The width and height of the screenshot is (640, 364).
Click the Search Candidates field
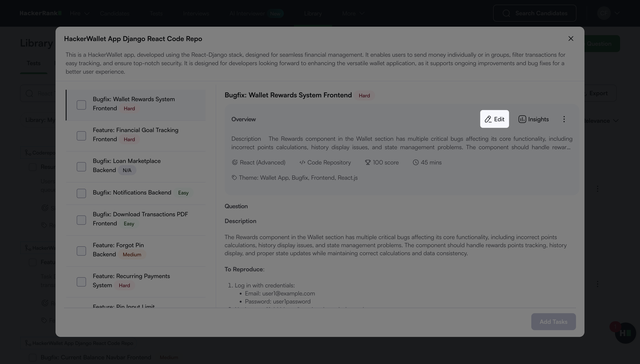coord(535,13)
